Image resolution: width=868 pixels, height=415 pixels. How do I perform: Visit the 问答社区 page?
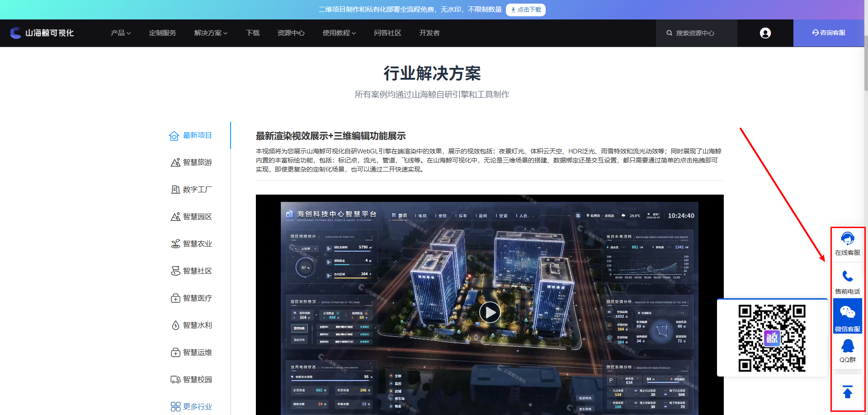tap(388, 33)
